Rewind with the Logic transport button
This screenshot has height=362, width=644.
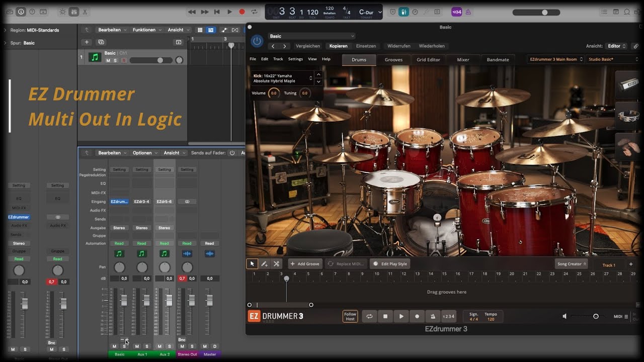tap(192, 12)
